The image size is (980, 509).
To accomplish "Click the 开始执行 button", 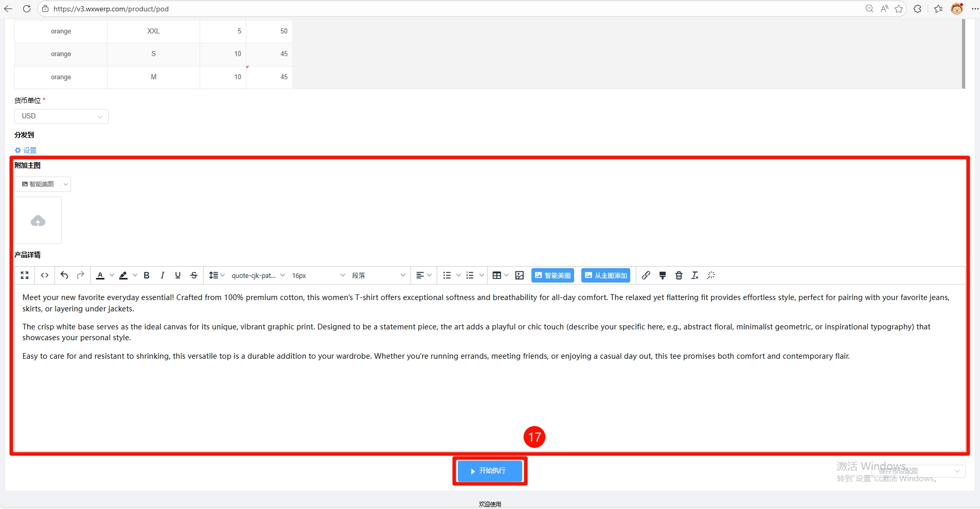I will (x=490, y=471).
